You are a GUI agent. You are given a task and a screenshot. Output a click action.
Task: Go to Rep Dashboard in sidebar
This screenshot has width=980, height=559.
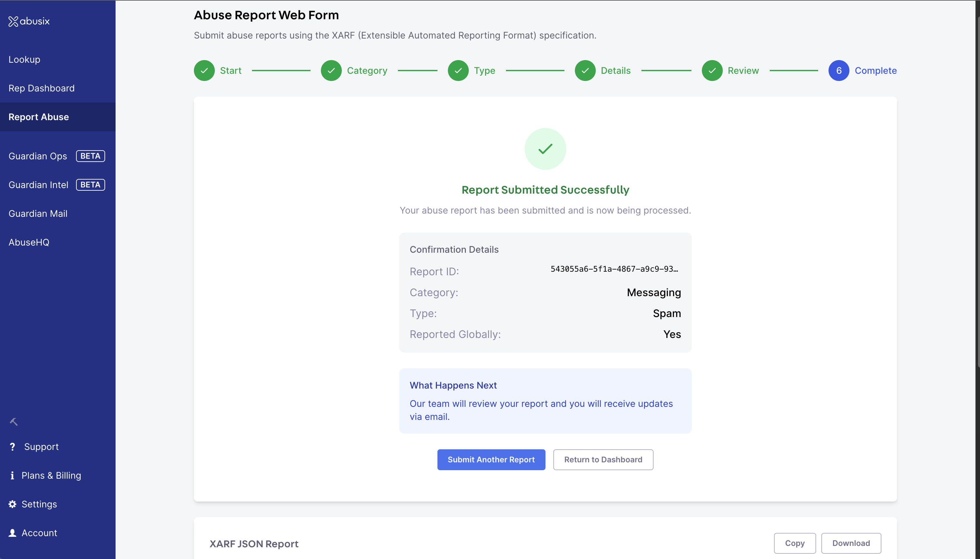(41, 88)
